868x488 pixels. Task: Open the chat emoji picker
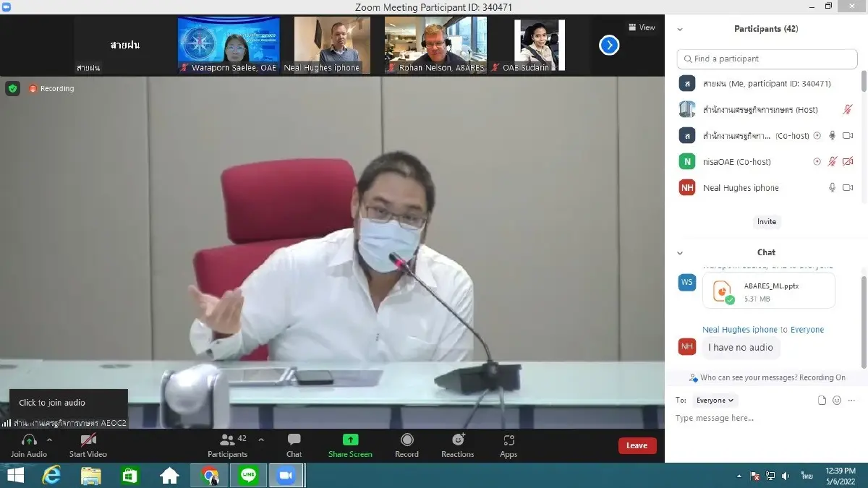837,400
